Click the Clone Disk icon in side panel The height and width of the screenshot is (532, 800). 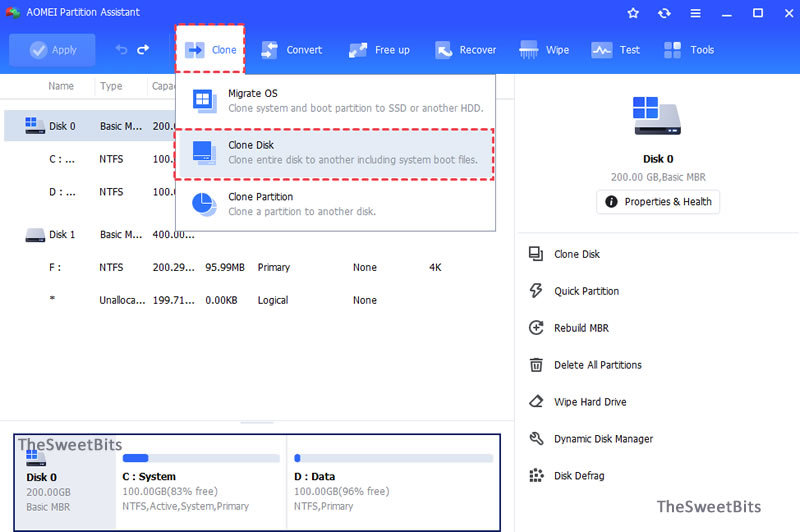click(536, 254)
